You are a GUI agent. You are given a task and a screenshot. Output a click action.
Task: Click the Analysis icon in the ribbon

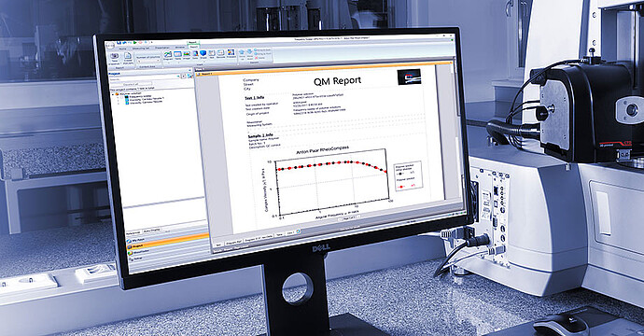[231, 52]
